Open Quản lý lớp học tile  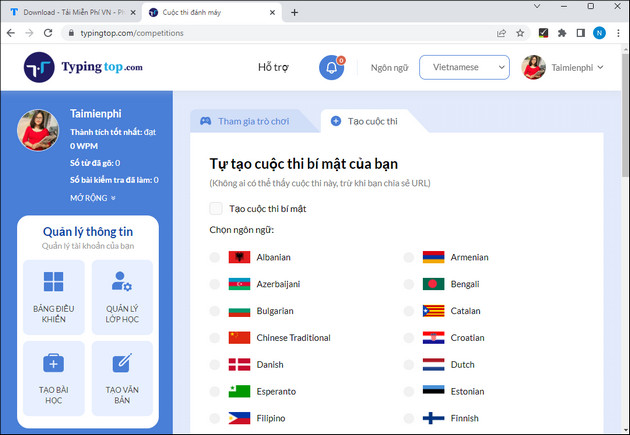122,297
